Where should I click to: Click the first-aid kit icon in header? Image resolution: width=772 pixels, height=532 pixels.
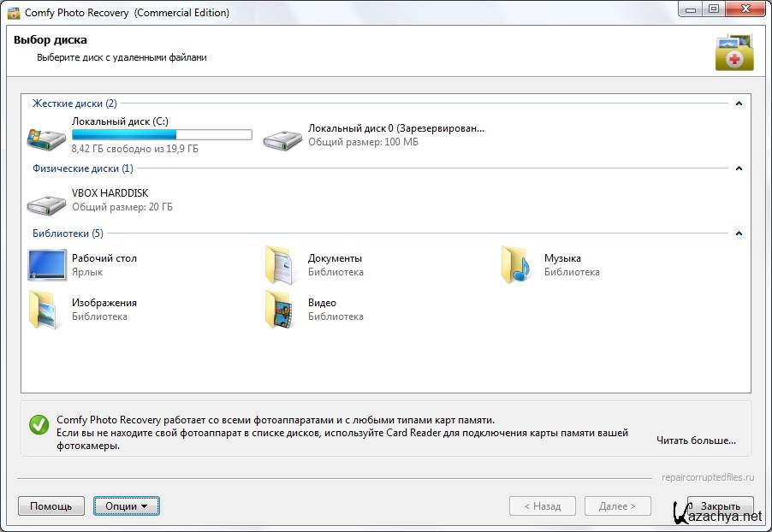[x=733, y=52]
